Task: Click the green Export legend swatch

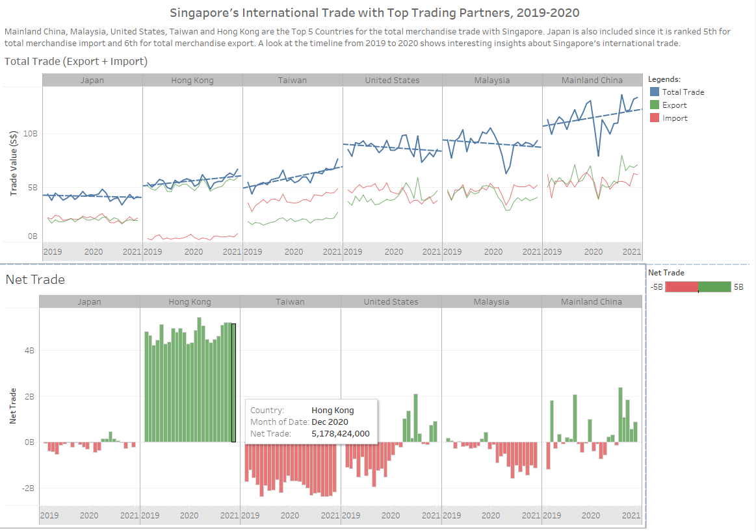Action: coord(654,105)
